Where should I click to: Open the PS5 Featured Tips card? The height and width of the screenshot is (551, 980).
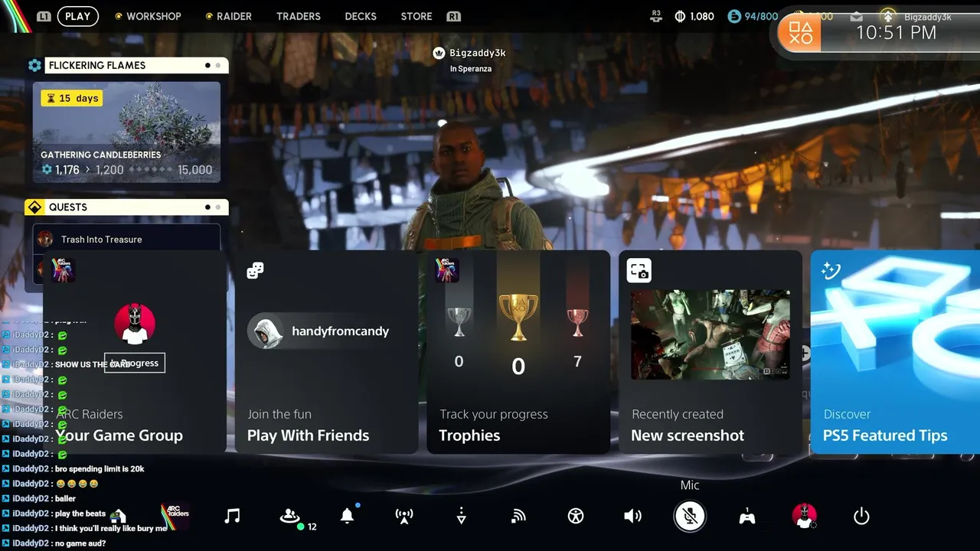895,352
